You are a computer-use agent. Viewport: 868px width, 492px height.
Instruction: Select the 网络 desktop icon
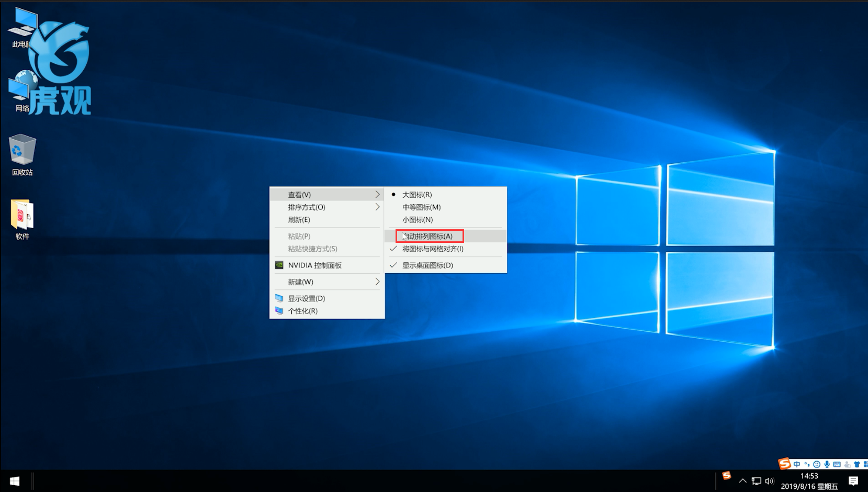(22, 92)
